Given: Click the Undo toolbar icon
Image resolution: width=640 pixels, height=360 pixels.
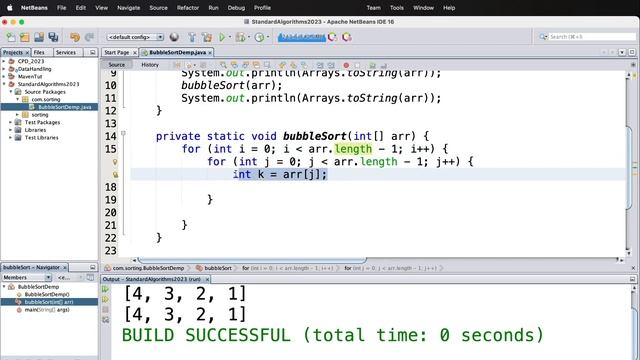Looking at the screenshot, I should 75,37.
